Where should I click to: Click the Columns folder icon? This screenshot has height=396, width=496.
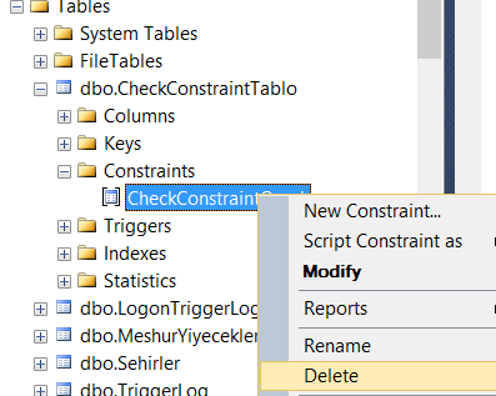[x=87, y=116]
